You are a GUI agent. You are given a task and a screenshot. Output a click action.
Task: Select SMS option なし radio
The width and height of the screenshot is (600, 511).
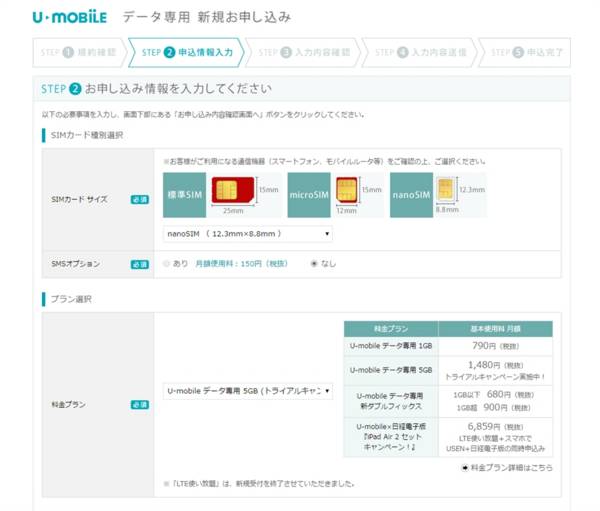click(x=314, y=263)
